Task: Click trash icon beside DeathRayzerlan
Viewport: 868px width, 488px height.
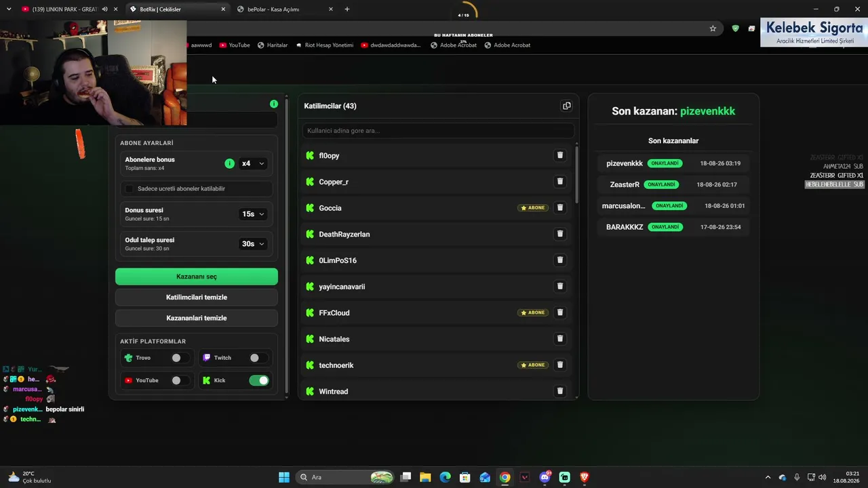Action: [560, 234]
